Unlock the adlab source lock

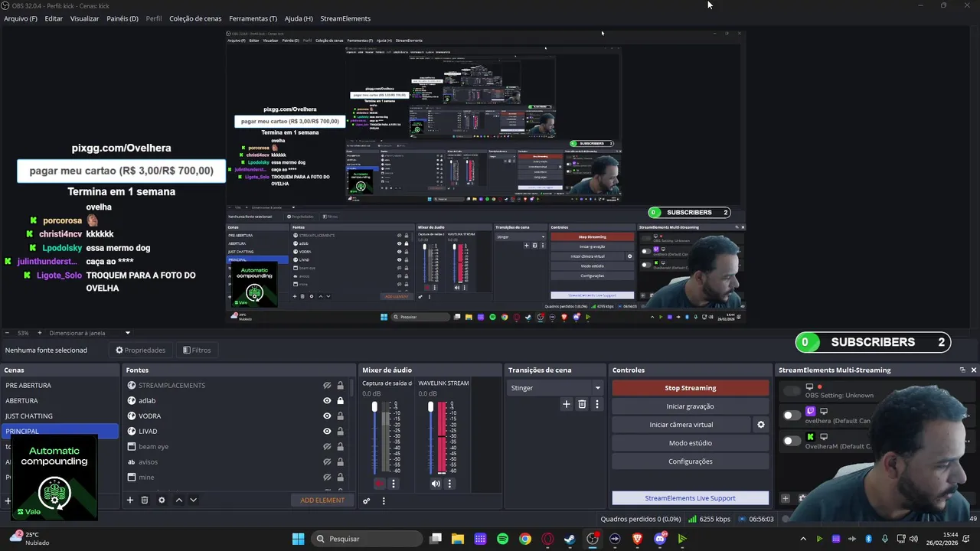[x=340, y=400]
